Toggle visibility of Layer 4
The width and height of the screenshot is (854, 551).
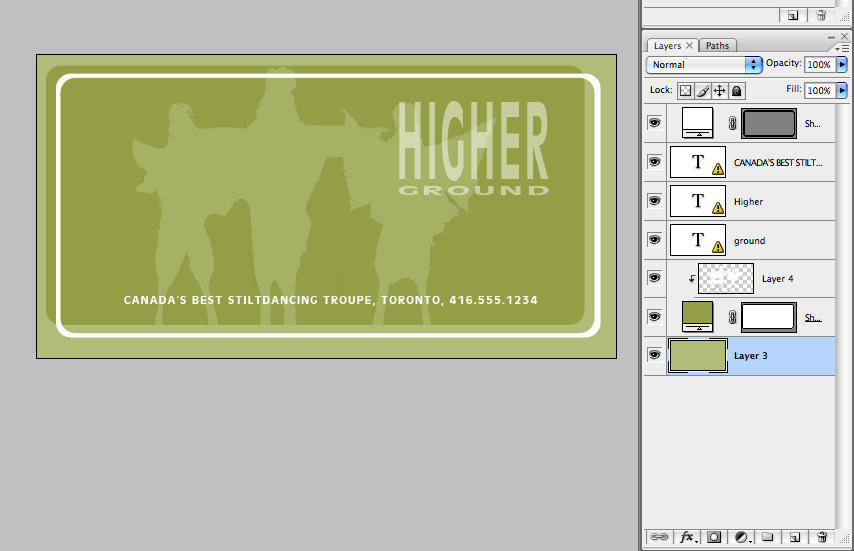point(654,278)
